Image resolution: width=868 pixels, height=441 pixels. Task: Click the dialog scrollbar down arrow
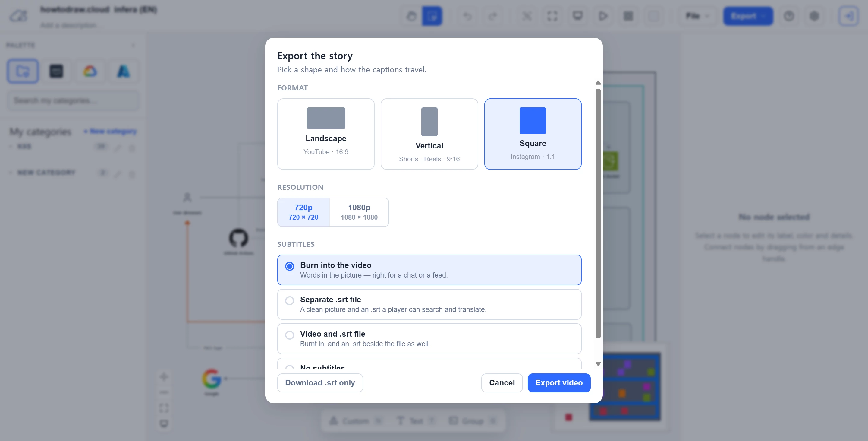pos(598,363)
